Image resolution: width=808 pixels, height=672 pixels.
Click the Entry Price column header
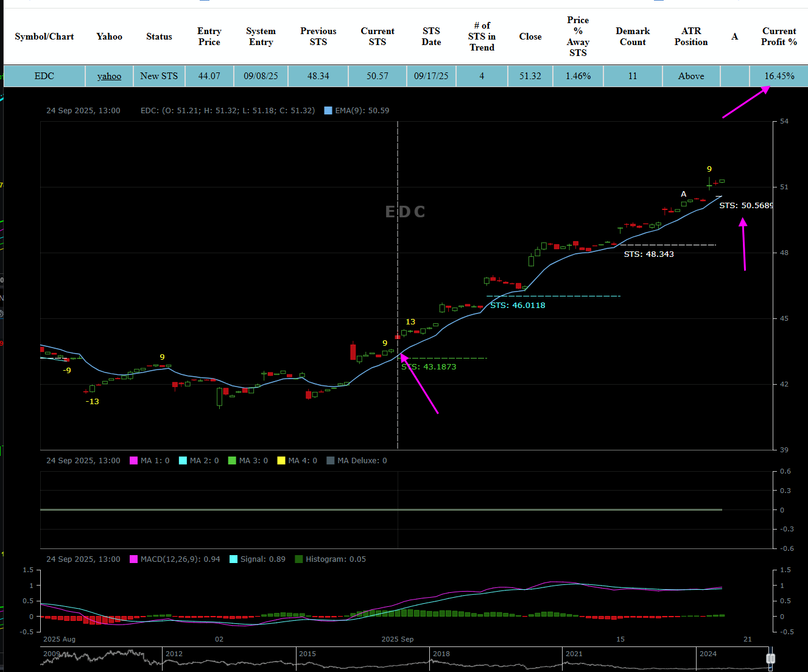tap(209, 37)
